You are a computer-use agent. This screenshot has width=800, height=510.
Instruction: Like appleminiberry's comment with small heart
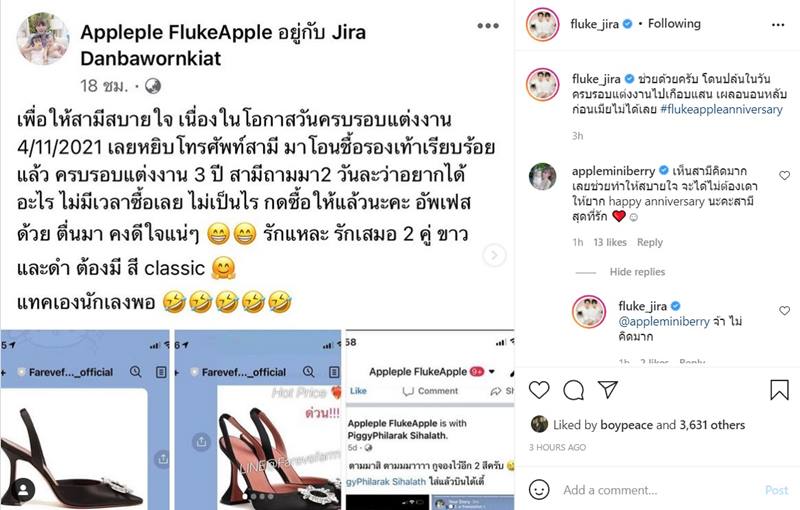point(784,175)
